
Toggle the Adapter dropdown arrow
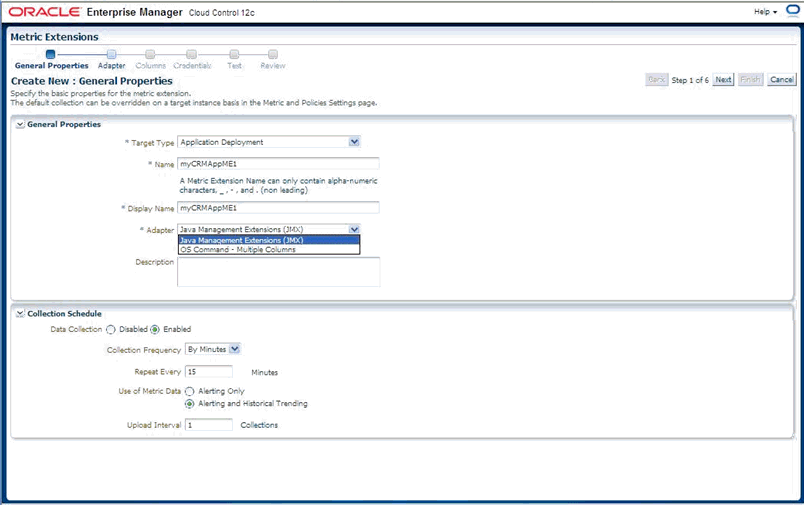coord(354,229)
